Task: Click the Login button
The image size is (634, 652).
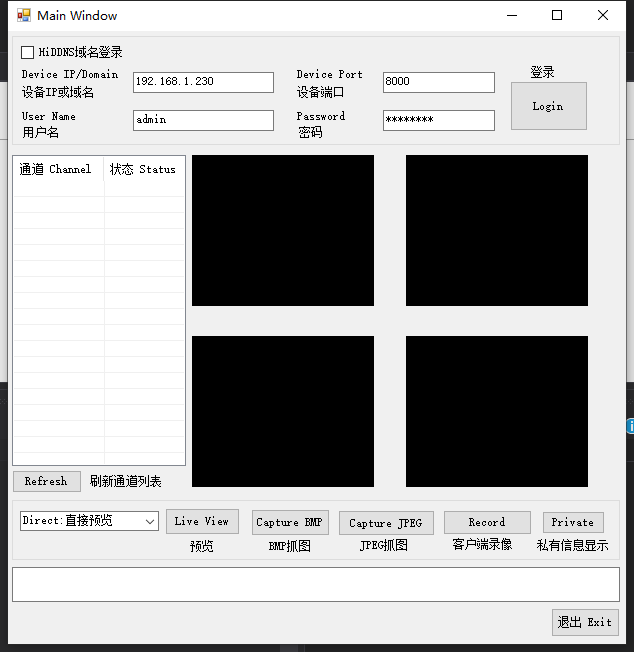Action: (549, 106)
